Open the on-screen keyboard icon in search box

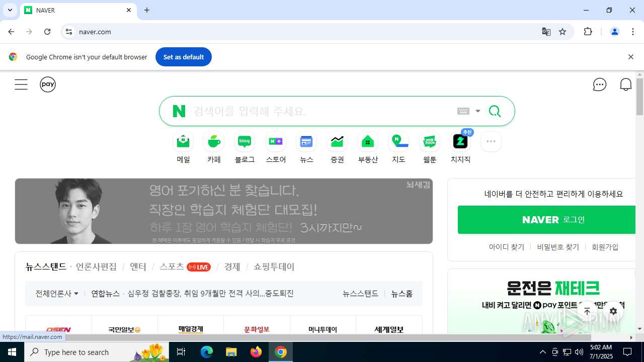coord(463,111)
